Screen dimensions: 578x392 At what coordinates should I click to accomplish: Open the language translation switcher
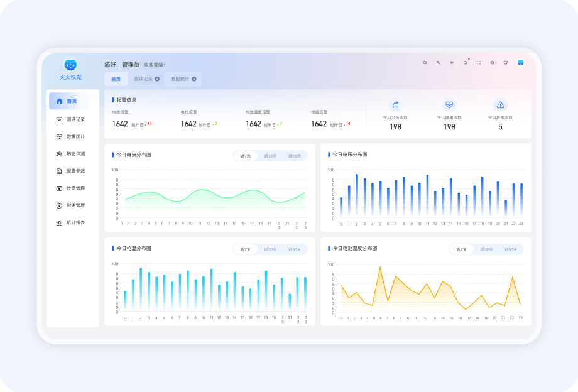click(439, 63)
